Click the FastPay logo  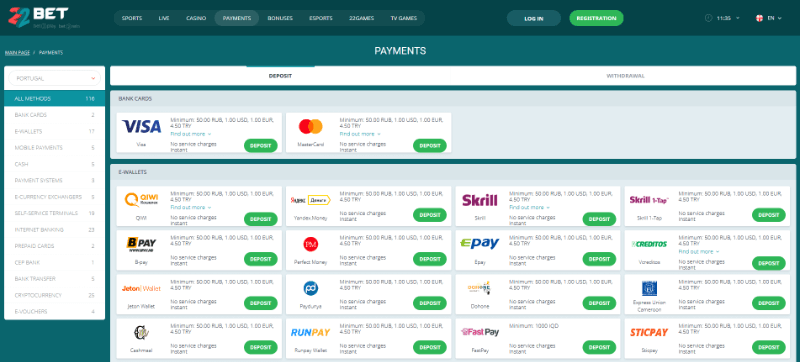[x=479, y=332]
